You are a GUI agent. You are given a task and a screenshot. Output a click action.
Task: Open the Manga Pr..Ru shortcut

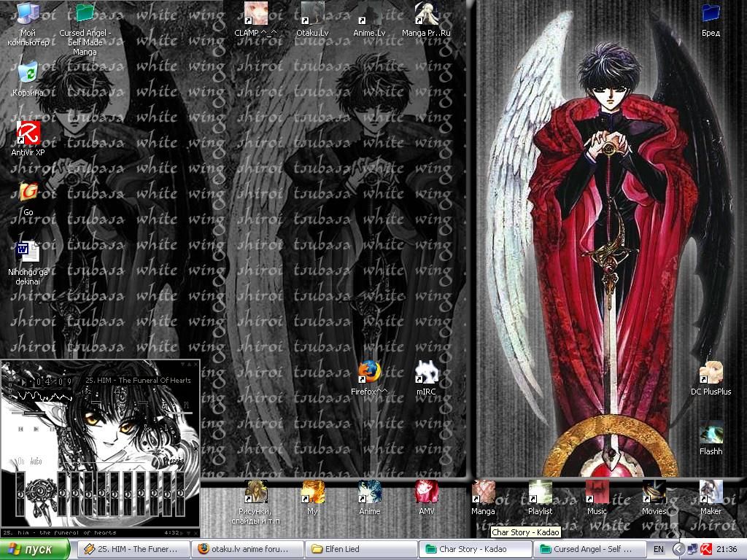coord(426,19)
